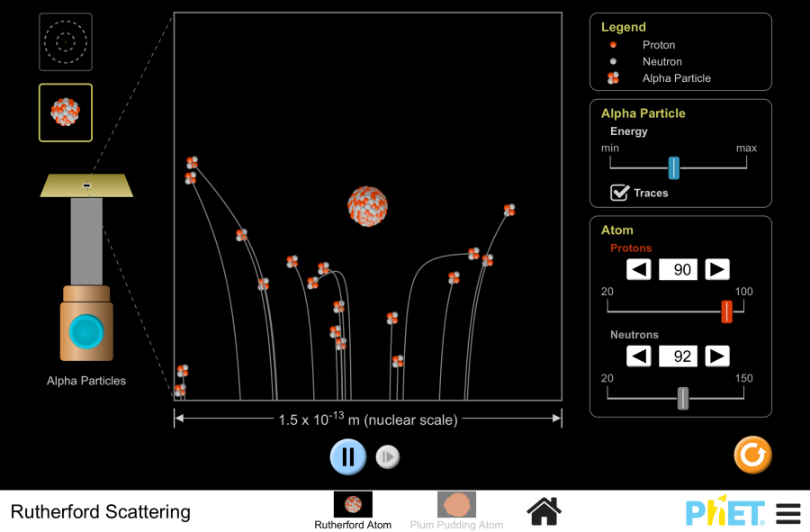Viewport: 810px width, 532px height.
Task: Click the alpha particle energy slider knob
Action: 673,167
